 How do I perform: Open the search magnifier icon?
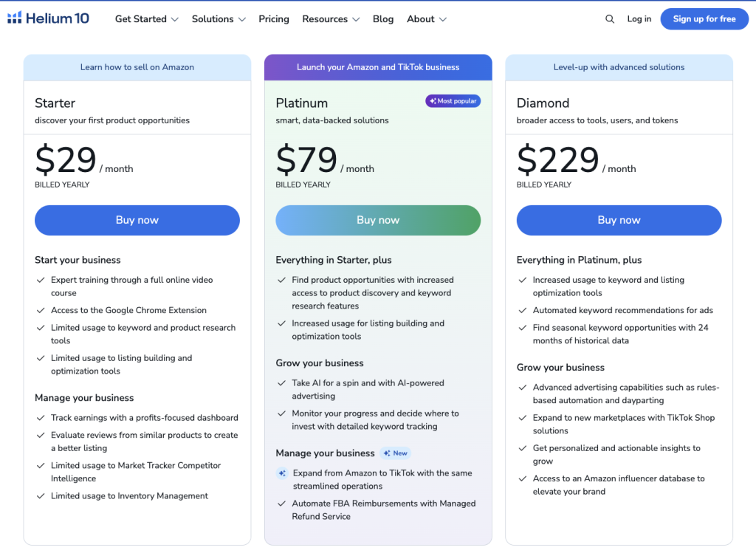tap(610, 19)
